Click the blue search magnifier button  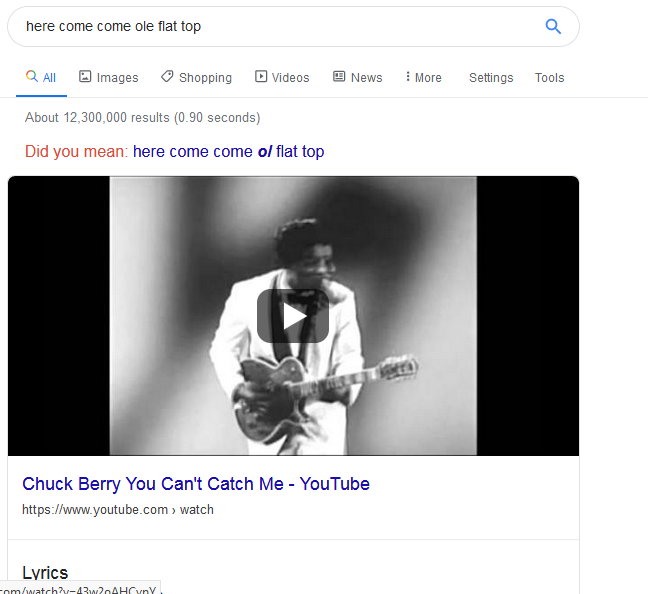point(553,26)
